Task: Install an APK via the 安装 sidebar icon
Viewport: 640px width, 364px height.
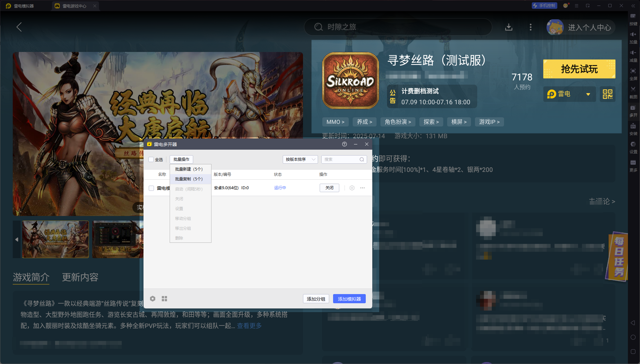Action: [633, 129]
